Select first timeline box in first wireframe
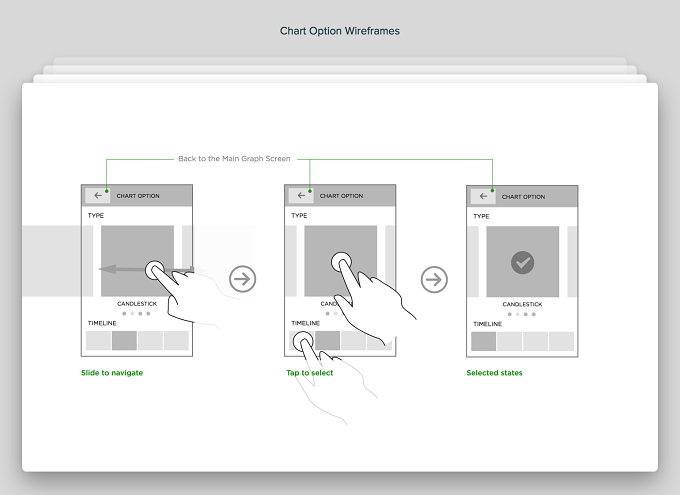This screenshot has width=680, height=495. [98, 341]
